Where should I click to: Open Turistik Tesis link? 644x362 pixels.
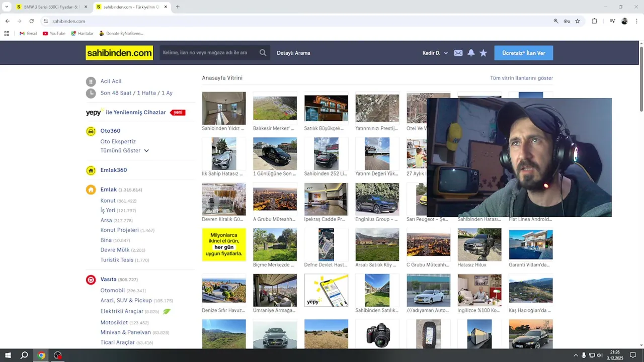click(117, 260)
